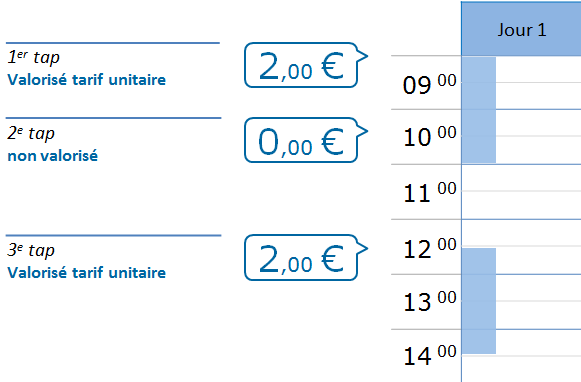Click the 2e tap heading
Viewport: 581px width, 382px height.
tap(31, 133)
